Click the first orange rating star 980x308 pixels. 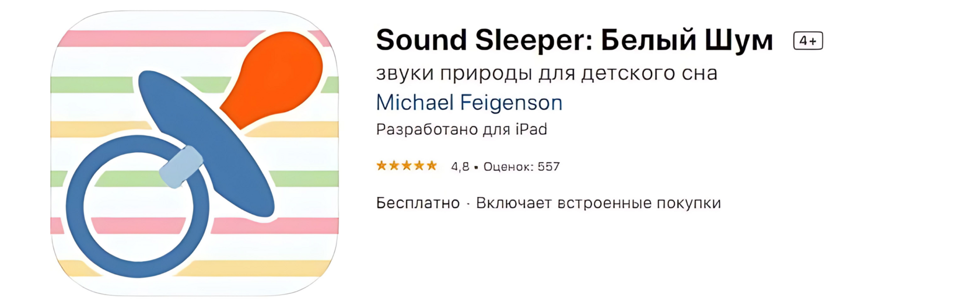pos(381,166)
